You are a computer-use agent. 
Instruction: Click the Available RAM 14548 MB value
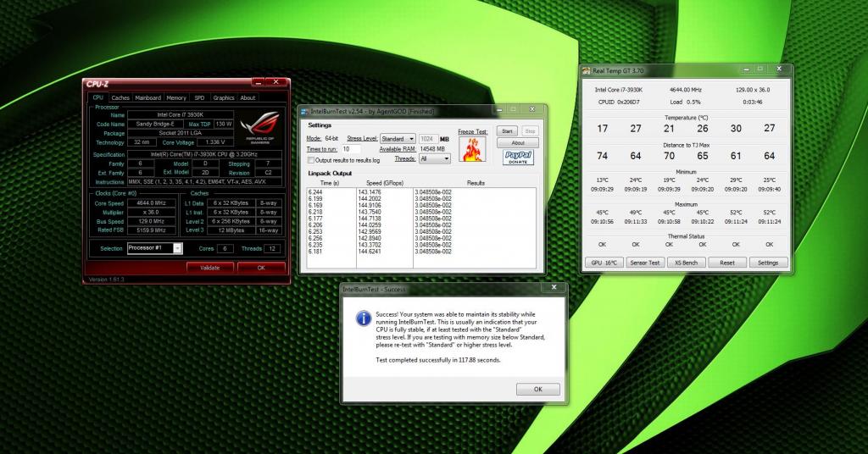[432, 149]
